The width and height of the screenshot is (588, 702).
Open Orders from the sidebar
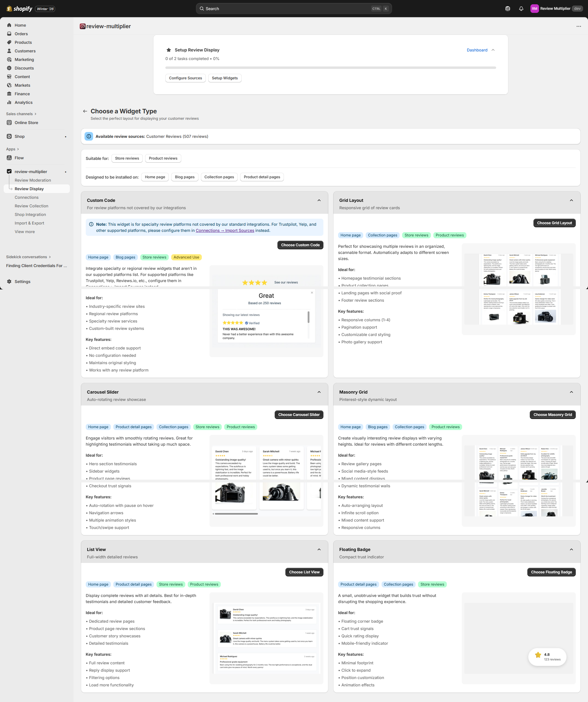tap(21, 33)
